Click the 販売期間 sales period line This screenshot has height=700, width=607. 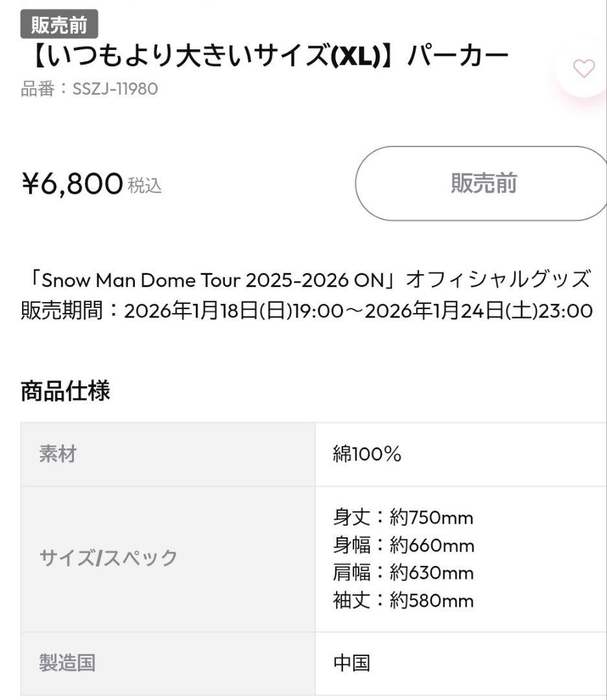[306, 311]
